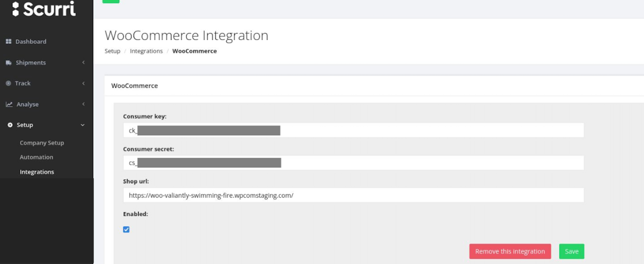The height and width of the screenshot is (264, 644).
Task: Open Integrations in sidebar
Action: (37, 172)
